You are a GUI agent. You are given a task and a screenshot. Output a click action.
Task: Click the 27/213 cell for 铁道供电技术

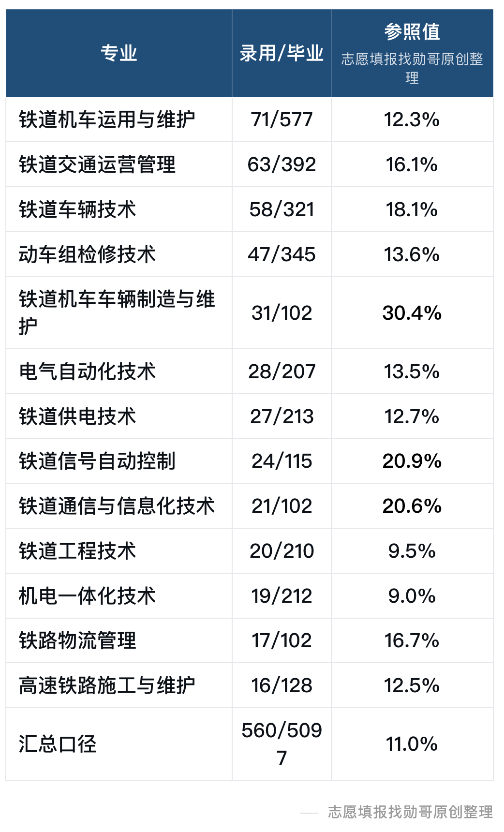[282, 416]
